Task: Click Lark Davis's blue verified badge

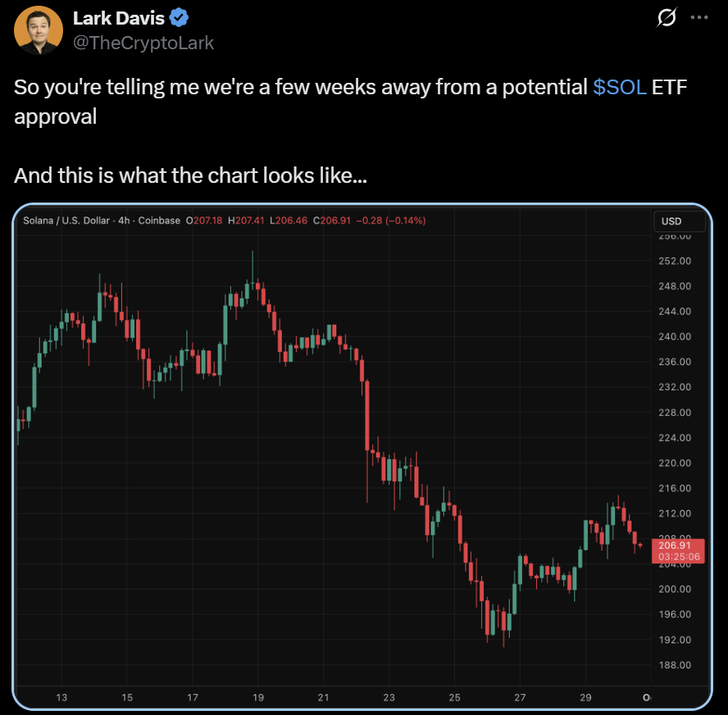Action: click(179, 16)
